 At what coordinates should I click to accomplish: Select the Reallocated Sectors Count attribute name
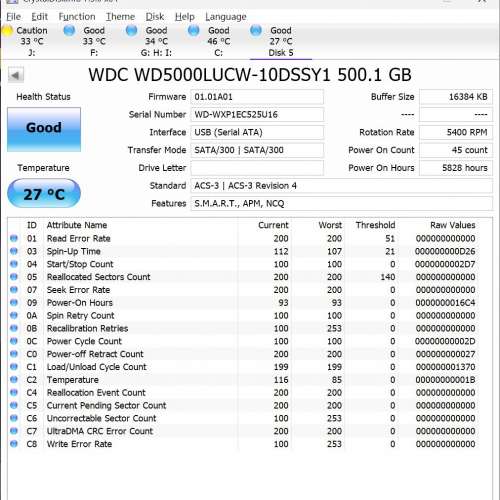tap(99, 277)
